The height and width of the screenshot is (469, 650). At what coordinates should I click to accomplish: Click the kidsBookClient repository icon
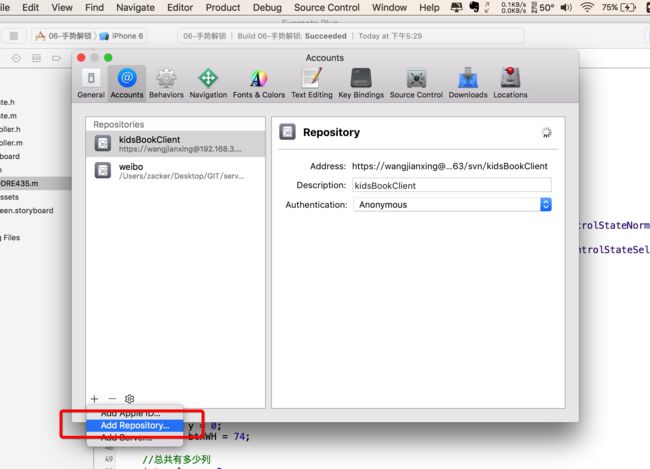click(103, 143)
